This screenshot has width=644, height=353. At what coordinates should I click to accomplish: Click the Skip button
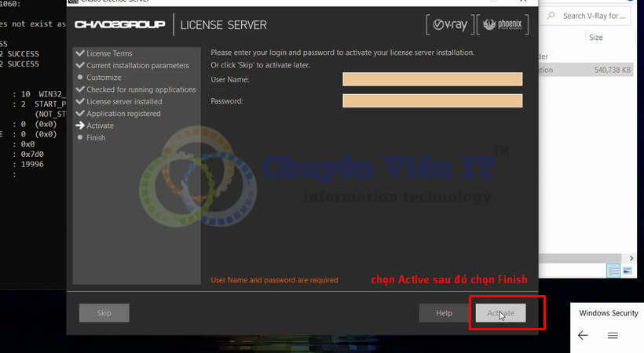point(104,313)
